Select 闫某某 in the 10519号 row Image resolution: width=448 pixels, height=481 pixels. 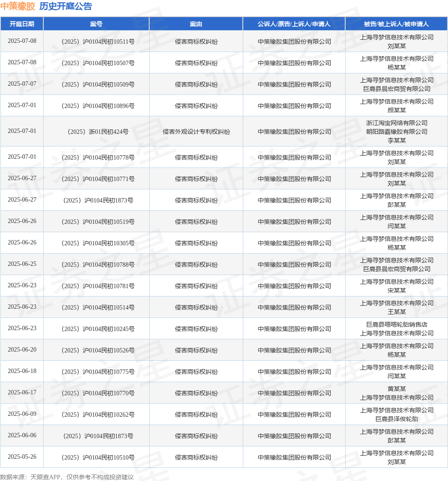tap(397, 226)
